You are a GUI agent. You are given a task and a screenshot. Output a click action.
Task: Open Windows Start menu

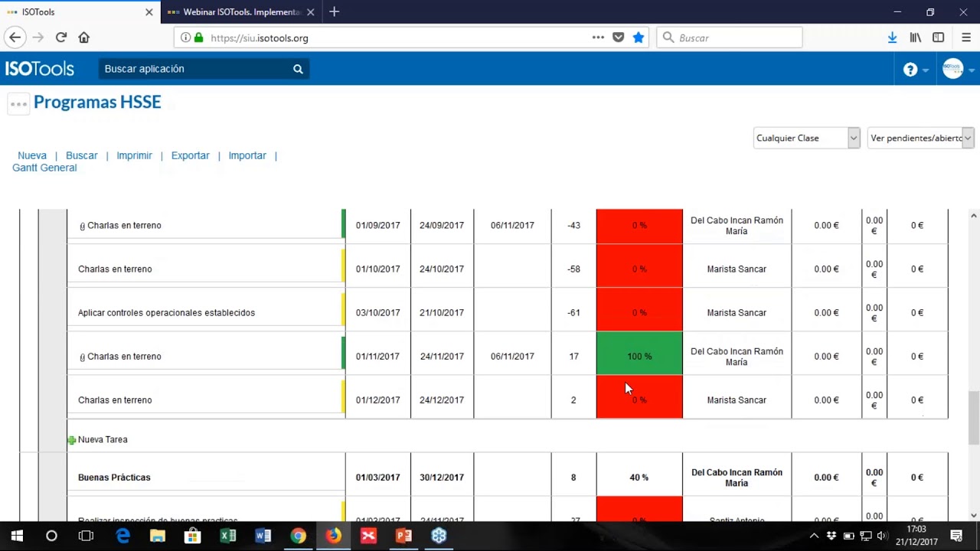click(17, 536)
